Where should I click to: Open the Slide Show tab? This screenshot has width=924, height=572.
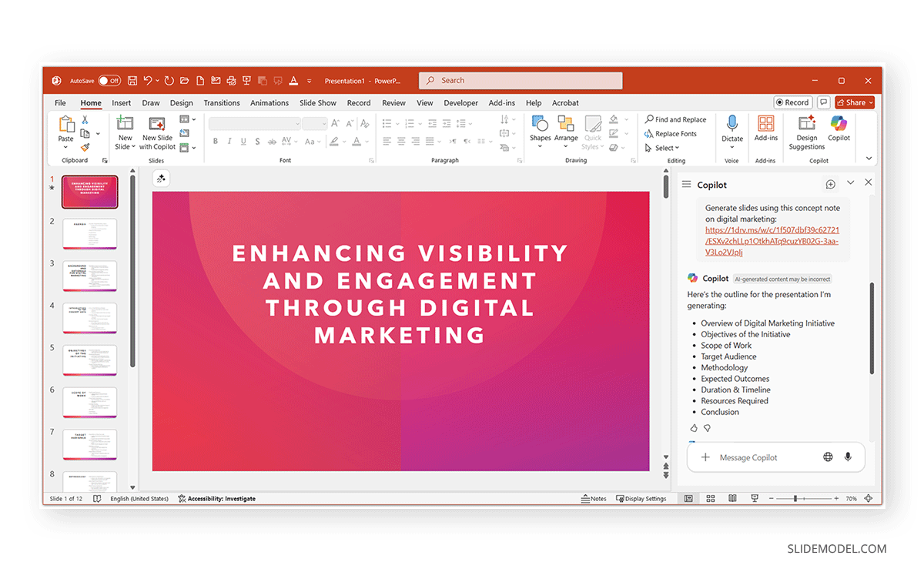coord(318,103)
